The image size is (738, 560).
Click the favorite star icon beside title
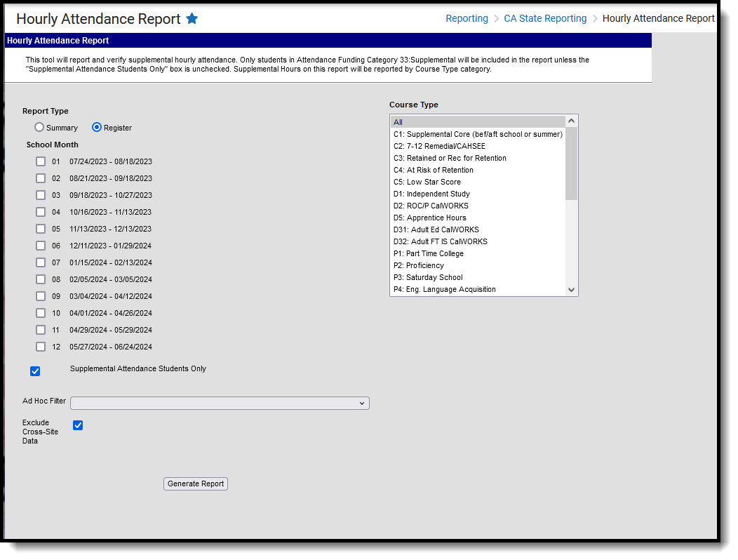192,18
